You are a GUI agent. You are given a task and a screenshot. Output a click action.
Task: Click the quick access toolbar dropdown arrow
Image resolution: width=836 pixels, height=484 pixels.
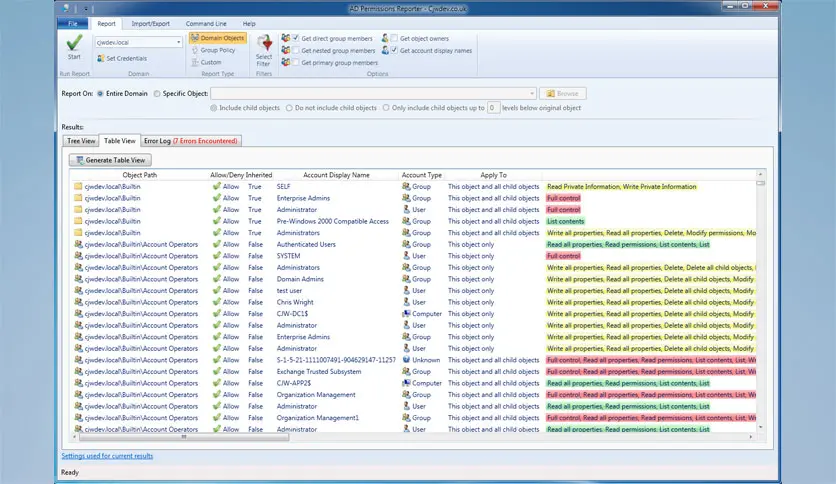click(86, 9)
